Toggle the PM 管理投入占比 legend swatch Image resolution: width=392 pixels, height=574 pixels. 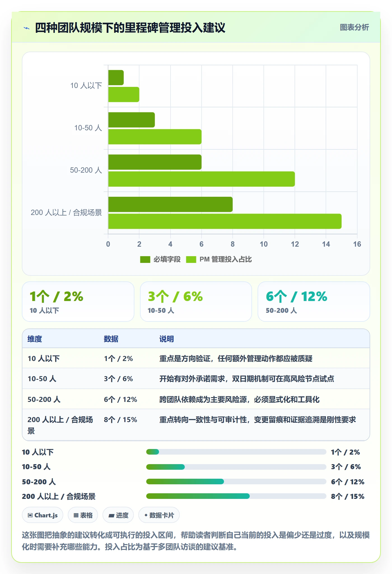(x=191, y=260)
